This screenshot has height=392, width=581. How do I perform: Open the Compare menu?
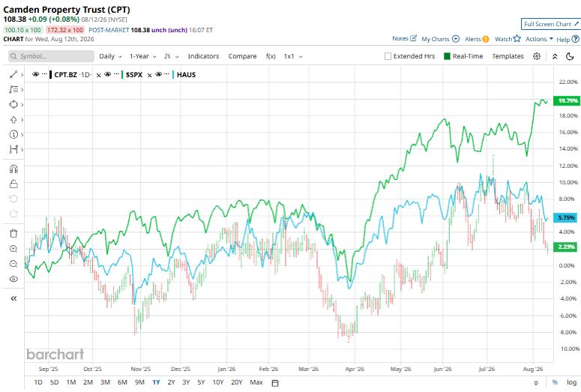[x=242, y=56]
